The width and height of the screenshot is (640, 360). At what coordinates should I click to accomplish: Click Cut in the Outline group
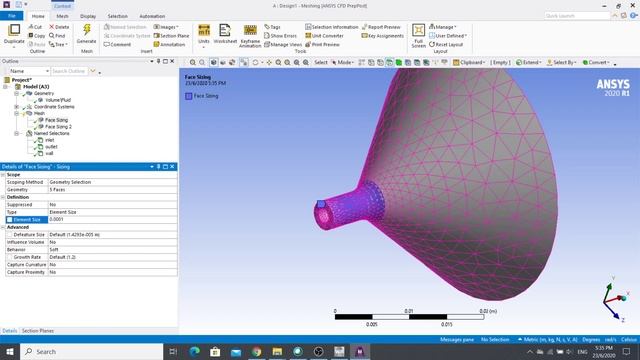pyautogui.click(x=35, y=27)
